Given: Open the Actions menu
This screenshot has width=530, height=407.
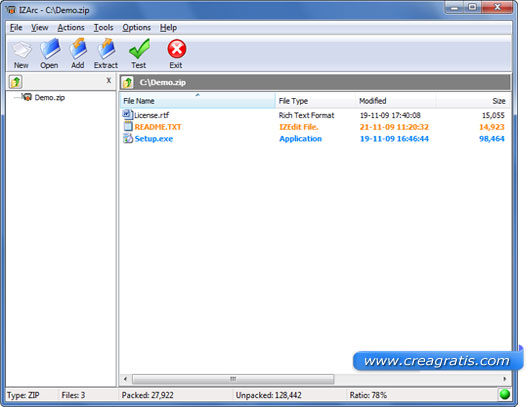Looking at the screenshot, I should coord(71,27).
